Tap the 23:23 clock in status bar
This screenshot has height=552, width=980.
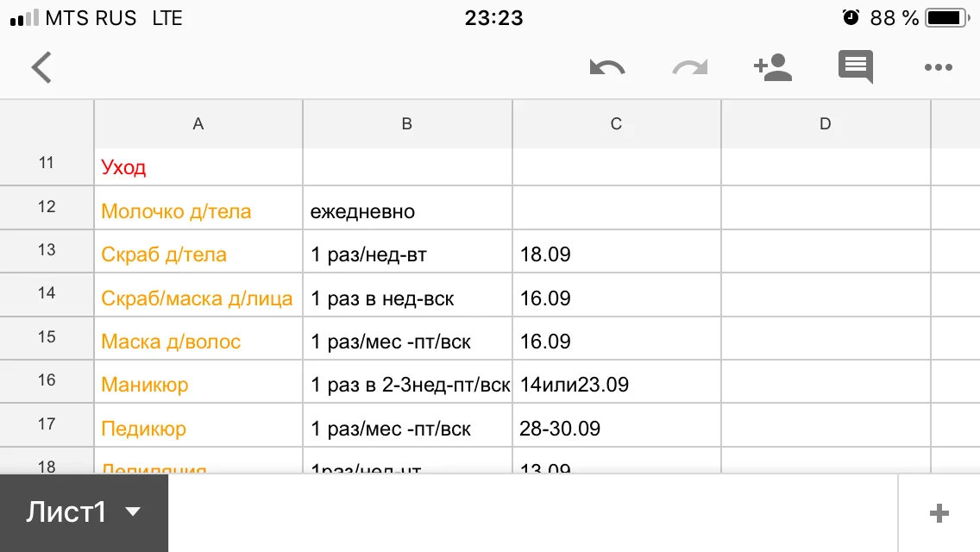[493, 16]
